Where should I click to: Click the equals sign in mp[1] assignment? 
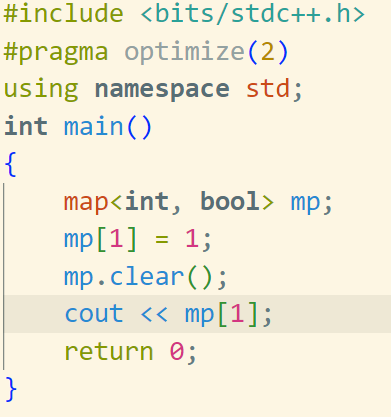coord(162,239)
